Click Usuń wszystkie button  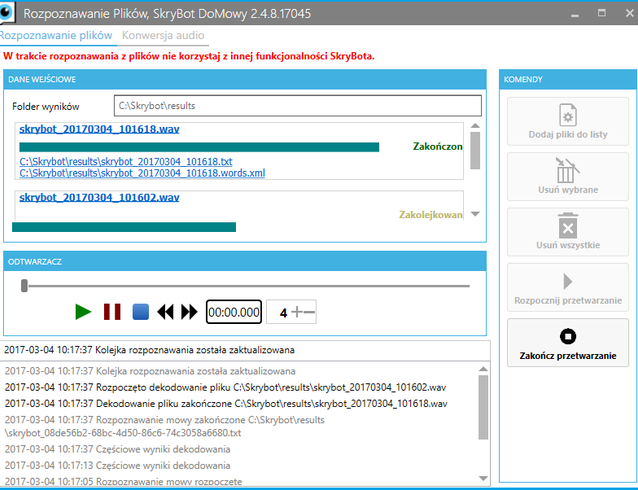point(568,232)
